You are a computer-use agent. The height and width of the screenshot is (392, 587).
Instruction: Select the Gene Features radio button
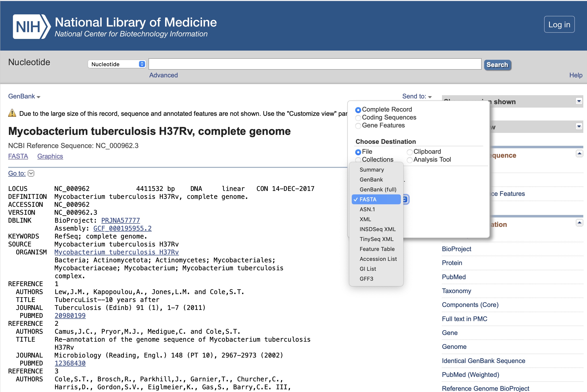click(x=358, y=126)
